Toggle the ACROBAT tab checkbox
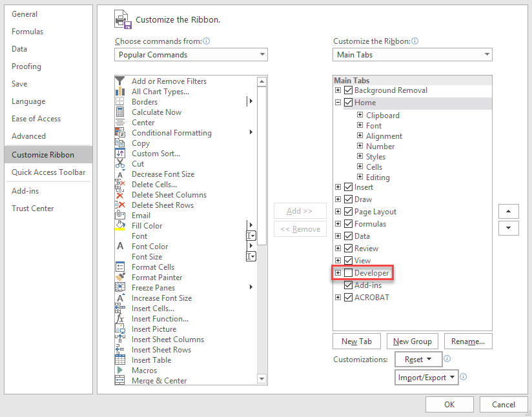The image size is (532, 417). [349, 298]
